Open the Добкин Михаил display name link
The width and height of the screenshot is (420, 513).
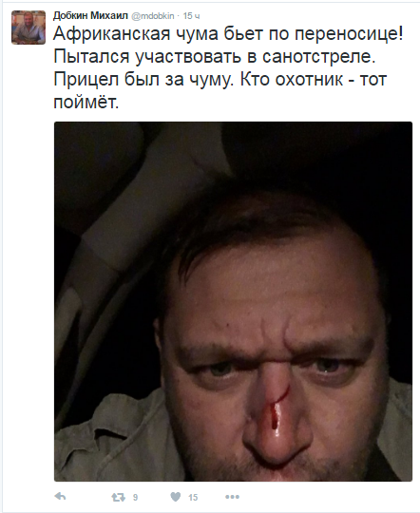[x=90, y=16]
